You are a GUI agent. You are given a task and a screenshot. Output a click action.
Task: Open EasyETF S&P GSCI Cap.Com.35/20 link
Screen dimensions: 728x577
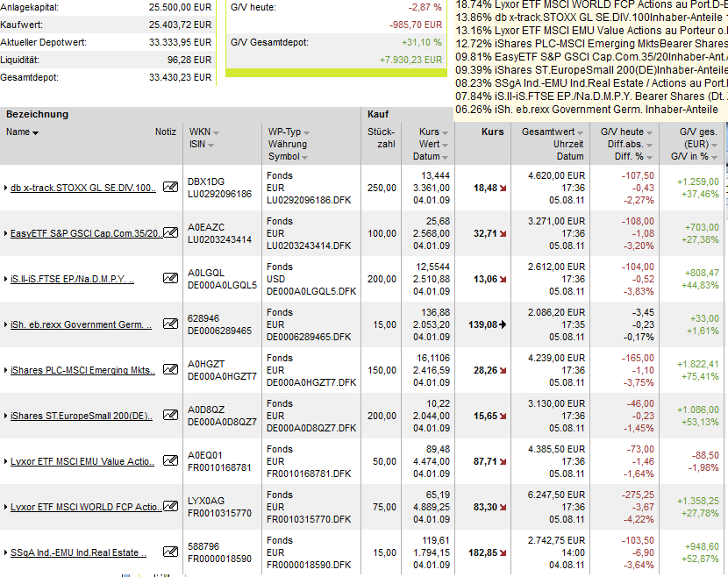pyautogui.click(x=86, y=233)
